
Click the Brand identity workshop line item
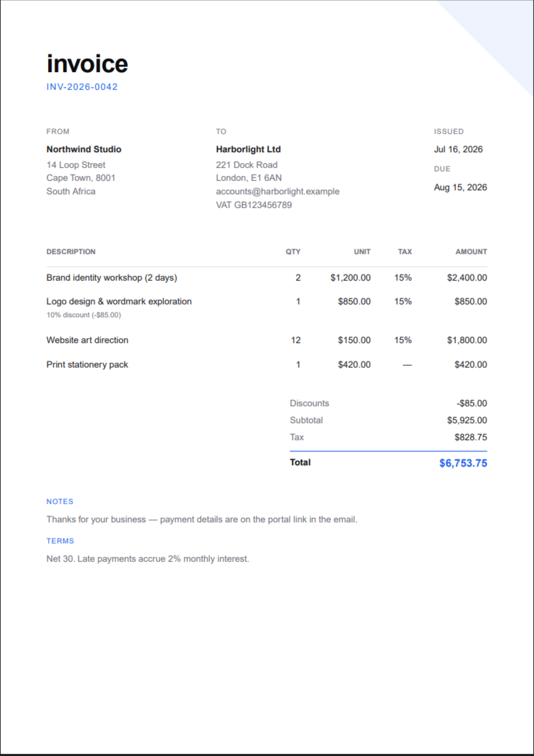click(111, 278)
